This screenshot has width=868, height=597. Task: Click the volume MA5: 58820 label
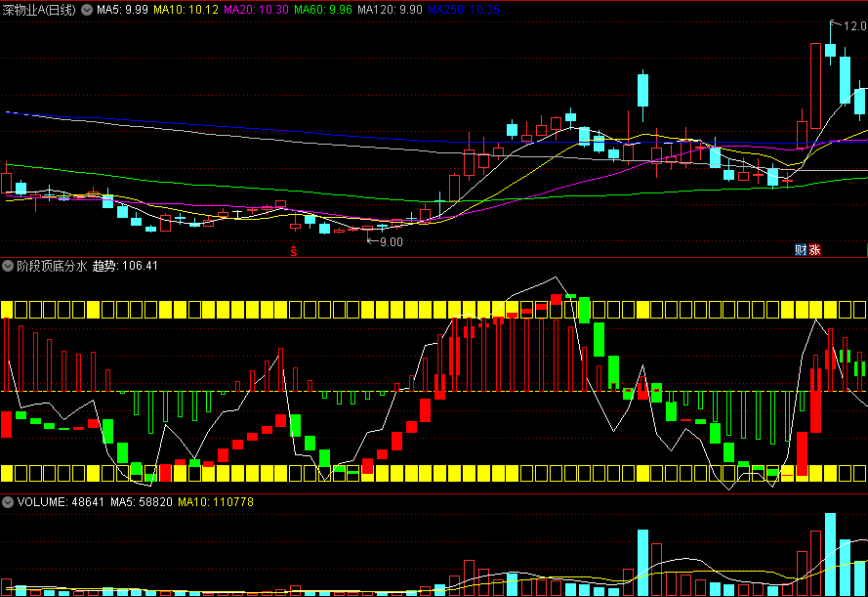pos(142,502)
